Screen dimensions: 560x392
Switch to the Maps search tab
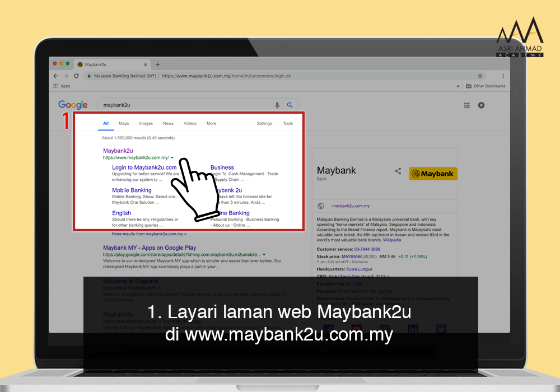tap(124, 123)
